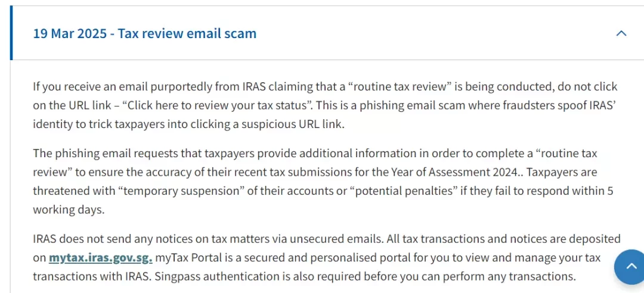Click the round blue back-to-top arrow button
The height and width of the screenshot is (293, 644).
point(630,267)
